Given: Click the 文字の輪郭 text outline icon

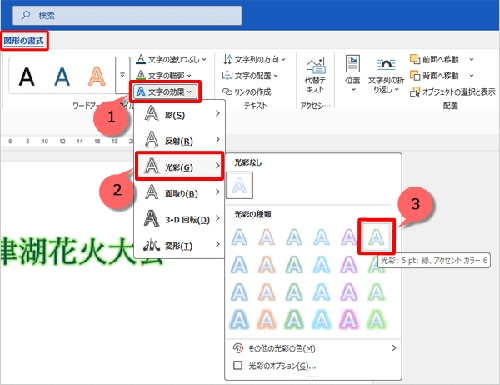Looking at the screenshot, I should (x=141, y=75).
